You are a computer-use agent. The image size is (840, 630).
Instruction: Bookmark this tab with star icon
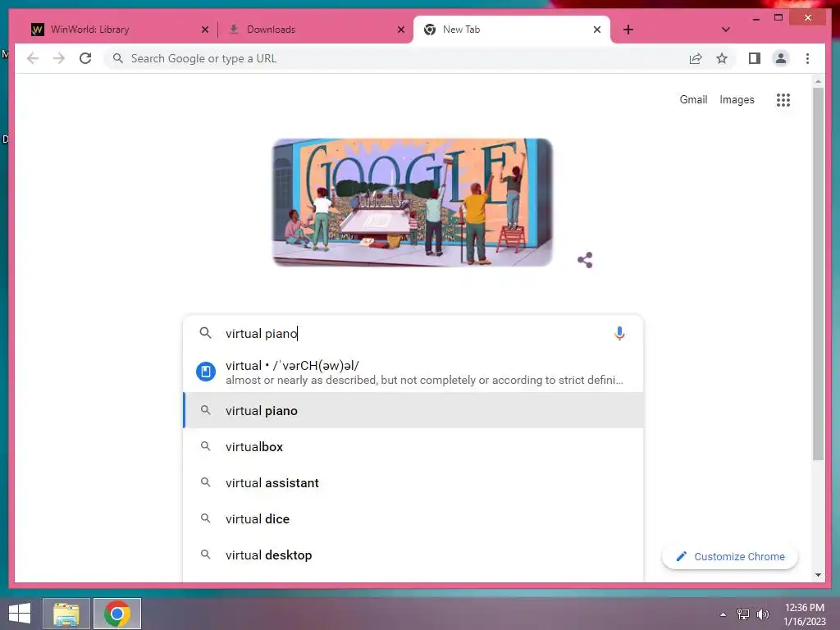(722, 58)
